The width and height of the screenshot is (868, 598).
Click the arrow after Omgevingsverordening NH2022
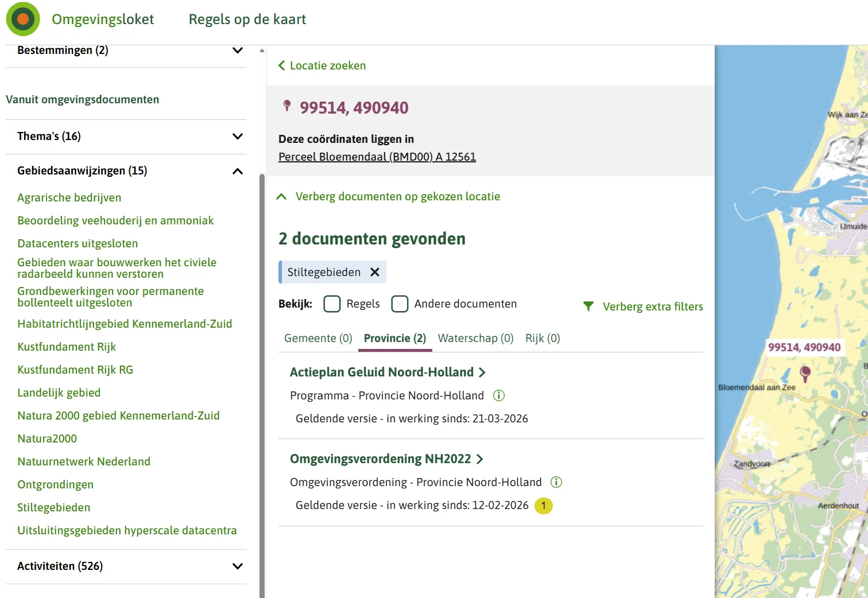(x=480, y=459)
